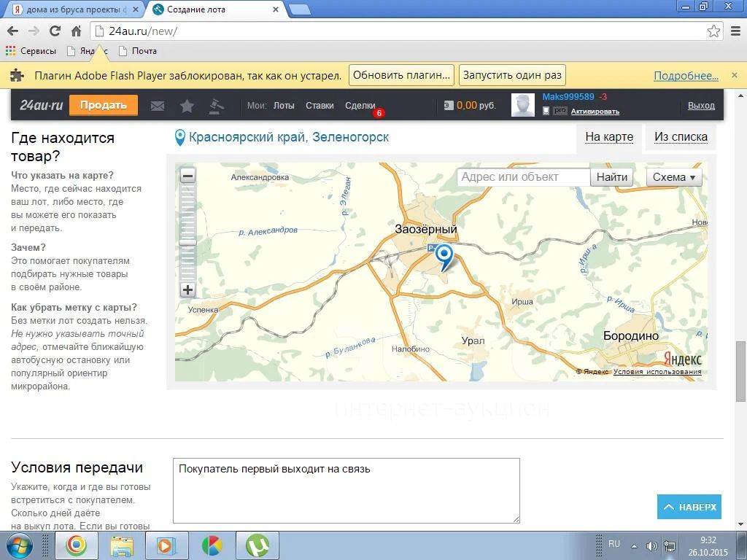Open Лоты in the header menu
Screen dimensions: 747x560
click(284, 106)
